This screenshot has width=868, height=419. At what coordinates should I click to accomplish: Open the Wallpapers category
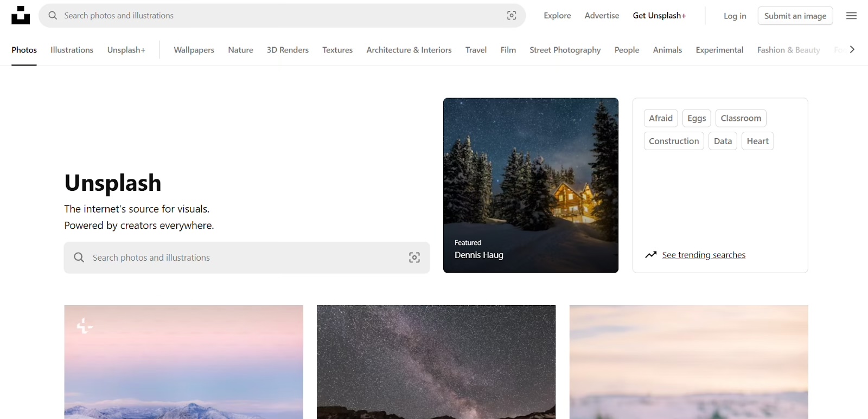point(194,50)
